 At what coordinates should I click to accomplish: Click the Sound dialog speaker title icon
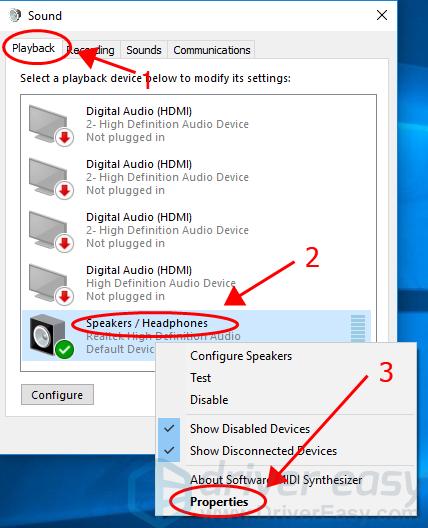point(15,15)
